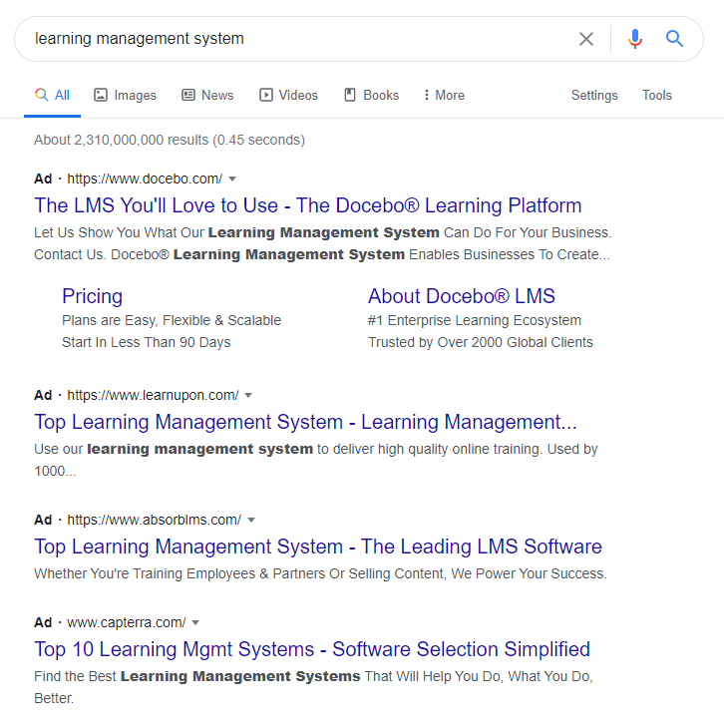Expand dropdown arrow next to absorblms.com URL

(251, 520)
